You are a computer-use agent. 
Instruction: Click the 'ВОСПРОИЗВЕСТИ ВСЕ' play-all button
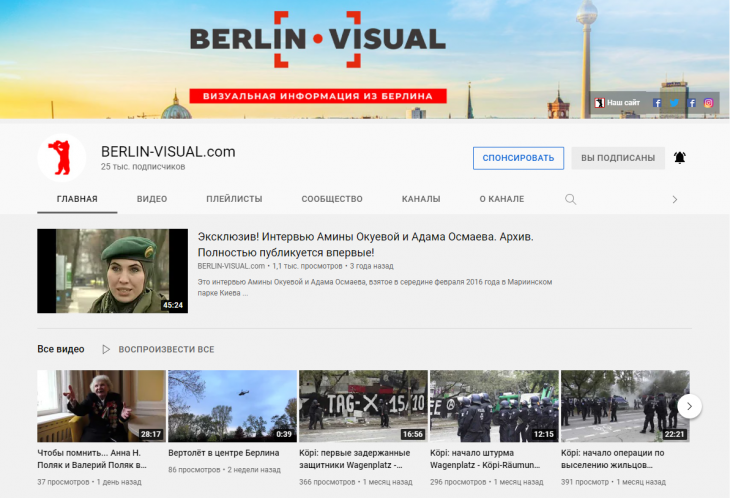(158, 349)
